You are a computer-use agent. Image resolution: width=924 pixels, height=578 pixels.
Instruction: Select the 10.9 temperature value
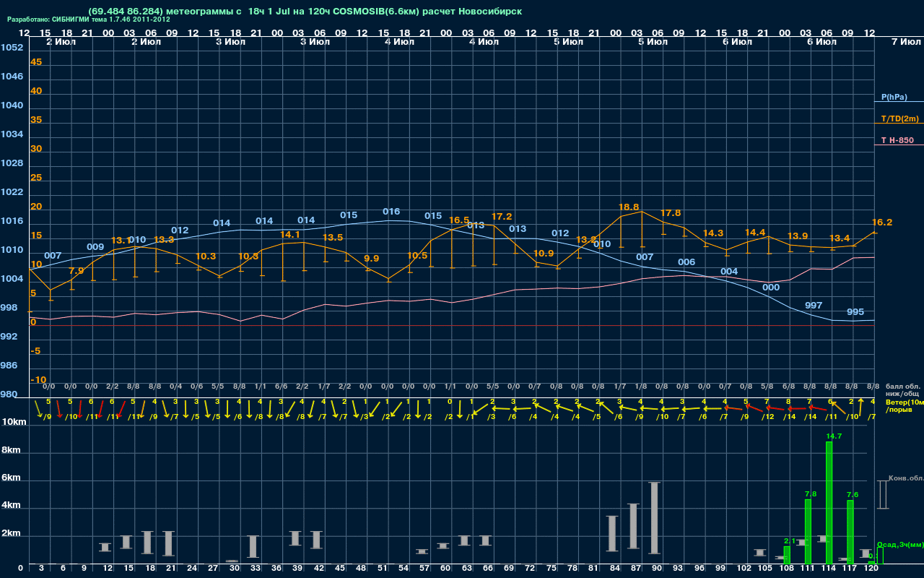click(x=544, y=254)
